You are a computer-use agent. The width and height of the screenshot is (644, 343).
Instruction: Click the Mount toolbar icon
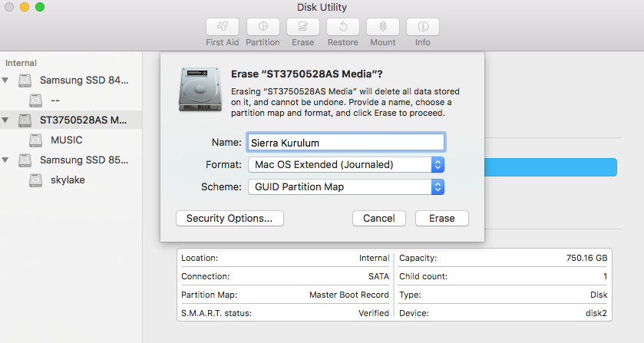(382, 26)
